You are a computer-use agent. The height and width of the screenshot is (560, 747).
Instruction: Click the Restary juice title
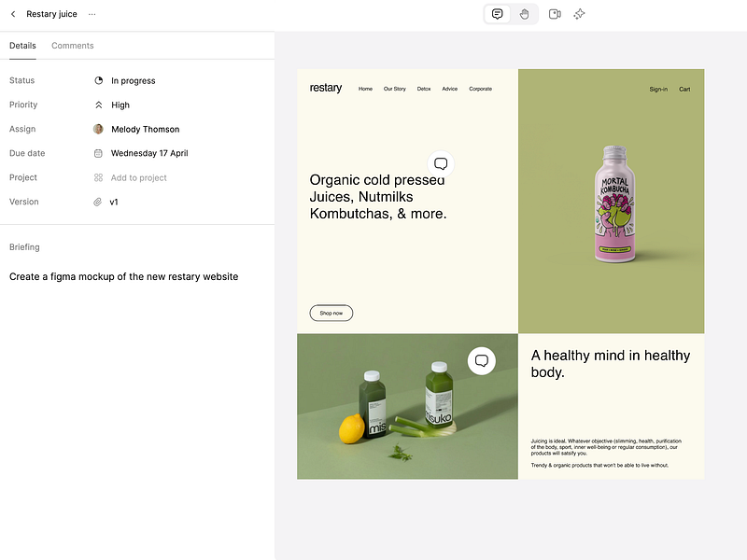tap(51, 14)
